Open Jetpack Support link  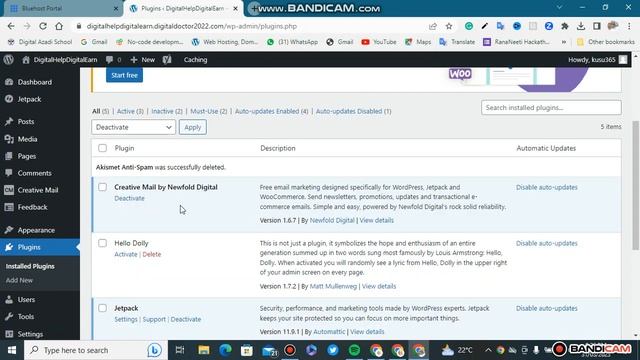point(154,319)
